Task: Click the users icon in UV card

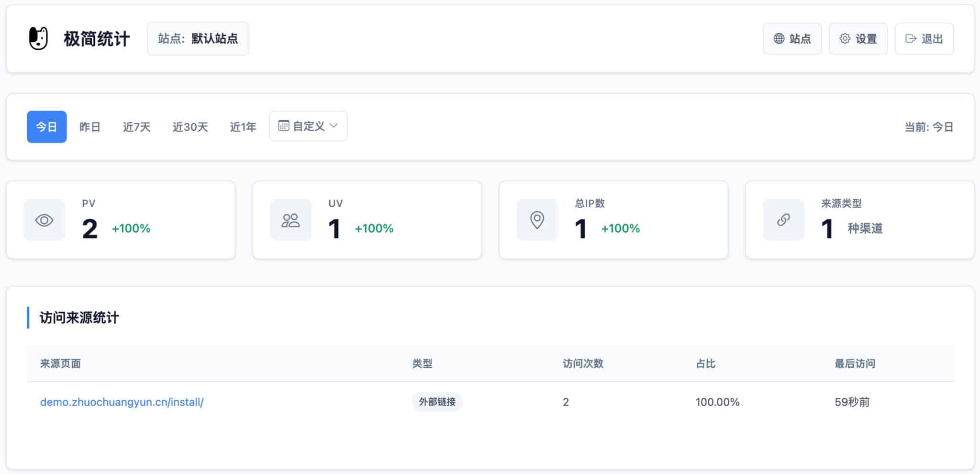Action: click(x=290, y=220)
